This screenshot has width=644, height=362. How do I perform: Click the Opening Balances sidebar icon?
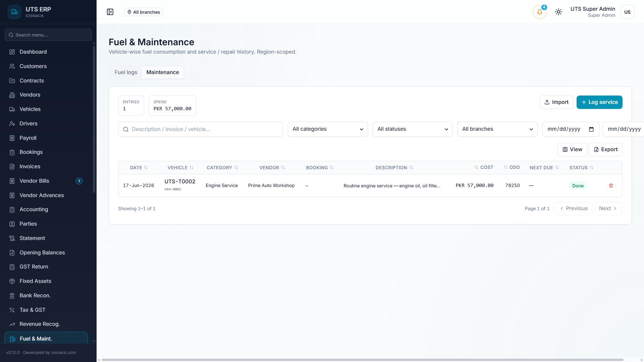click(x=12, y=253)
